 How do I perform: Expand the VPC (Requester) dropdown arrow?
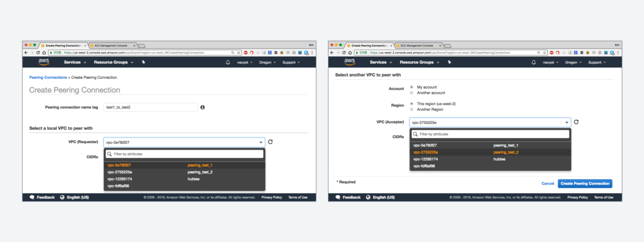tap(261, 142)
